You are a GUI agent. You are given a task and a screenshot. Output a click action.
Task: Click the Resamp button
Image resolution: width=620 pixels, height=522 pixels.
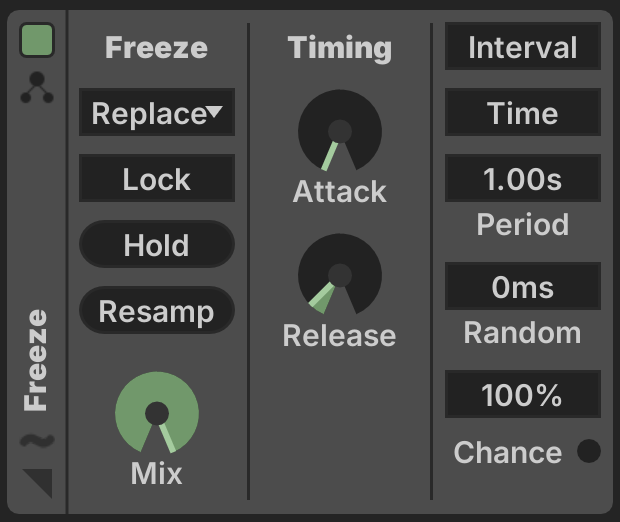coord(157,310)
